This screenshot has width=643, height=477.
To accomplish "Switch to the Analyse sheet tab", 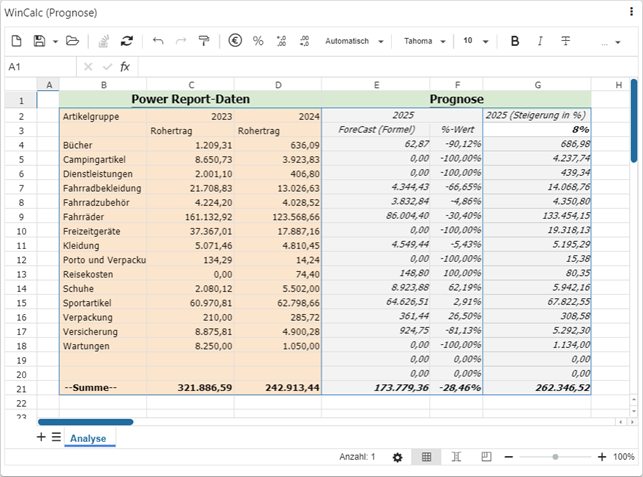I will tap(90, 438).
